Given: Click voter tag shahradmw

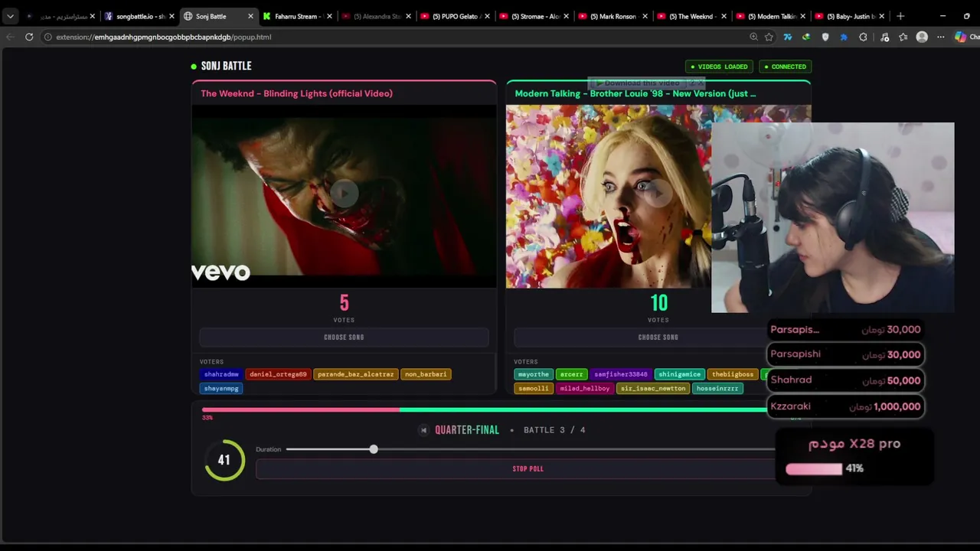Looking at the screenshot, I should tap(221, 374).
